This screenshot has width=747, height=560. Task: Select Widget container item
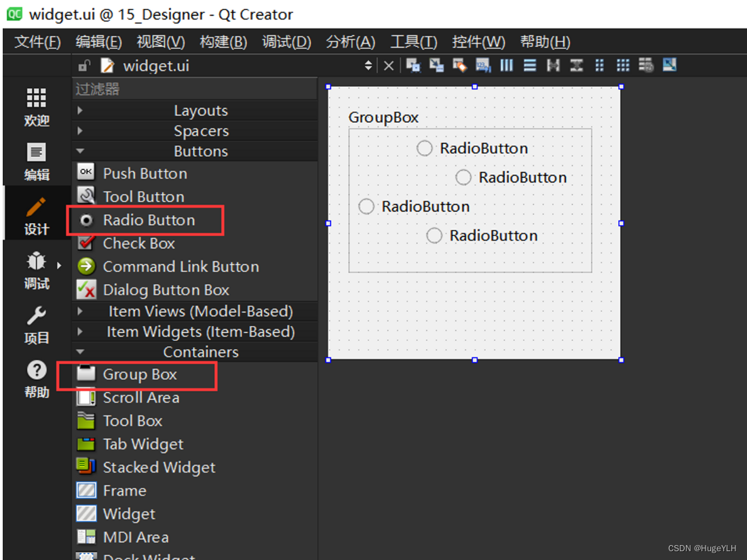(194, 515)
